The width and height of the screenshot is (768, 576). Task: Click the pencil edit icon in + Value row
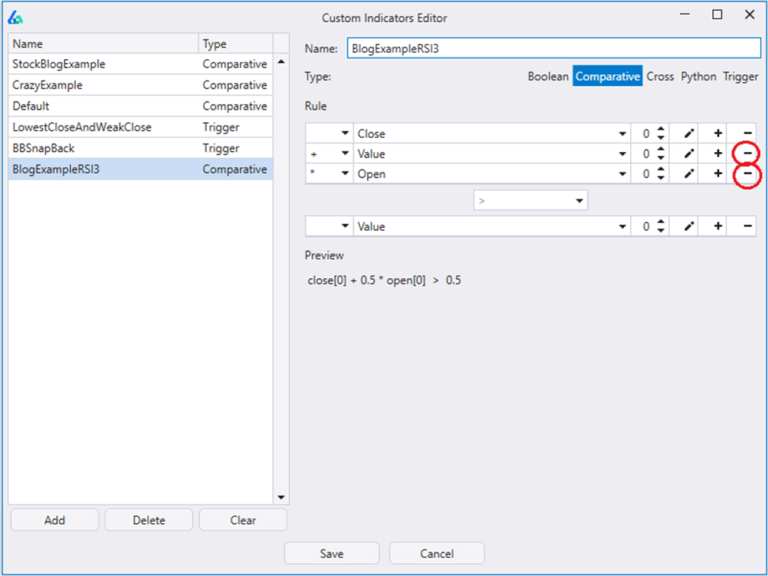689,153
